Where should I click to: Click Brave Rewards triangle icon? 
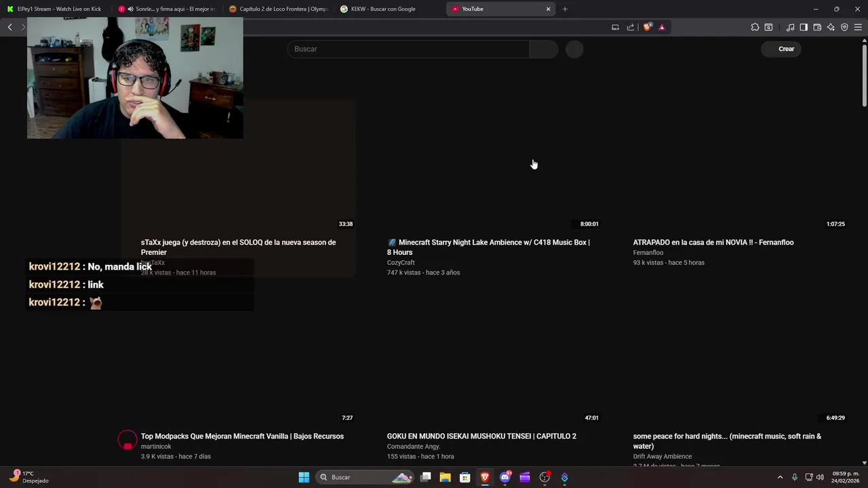(662, 27)
